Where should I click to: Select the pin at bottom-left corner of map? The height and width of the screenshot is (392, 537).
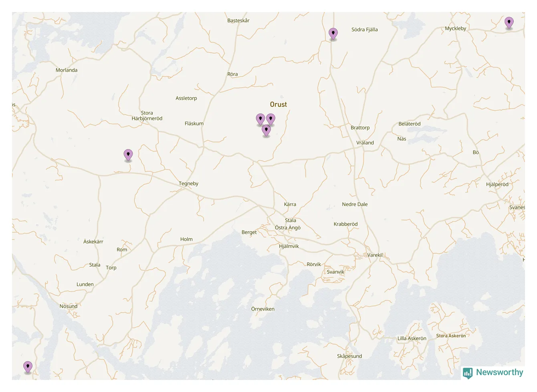(28, 367)
